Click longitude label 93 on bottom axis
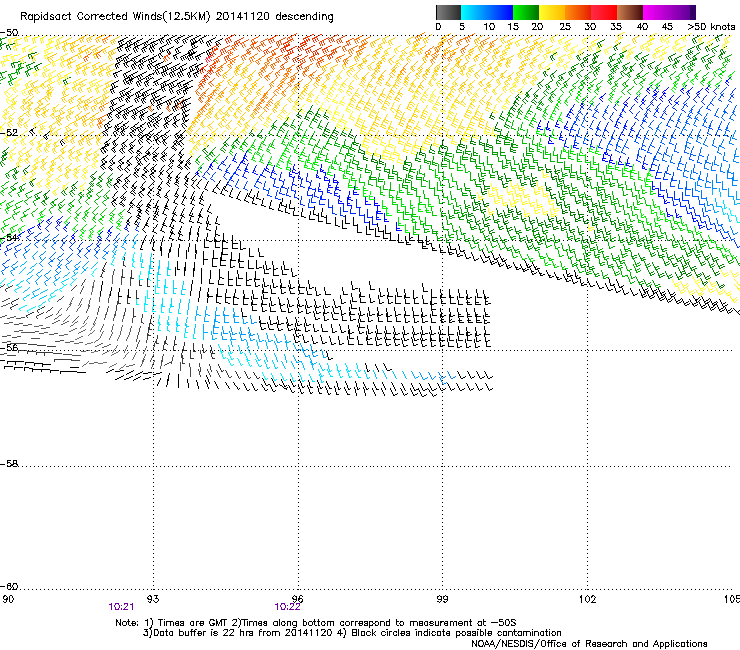The image size is (740, 650). pos(153,599)
